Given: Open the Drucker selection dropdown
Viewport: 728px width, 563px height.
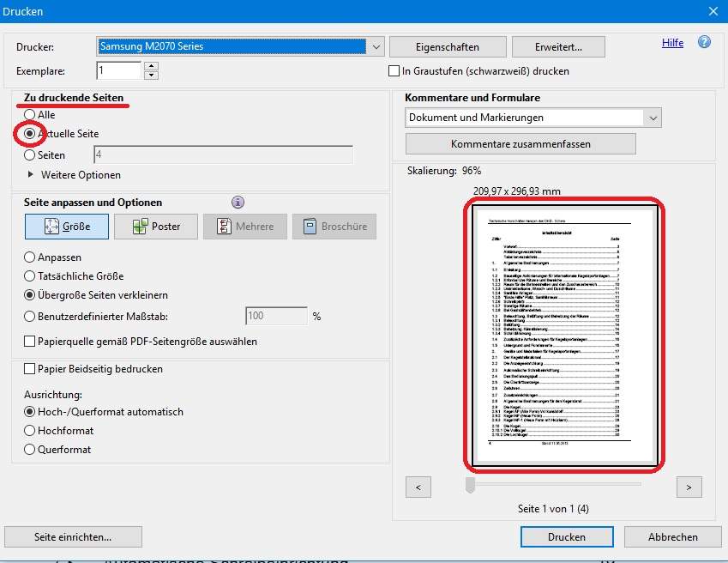Looking at the screenshot, I should pos(375,46).
